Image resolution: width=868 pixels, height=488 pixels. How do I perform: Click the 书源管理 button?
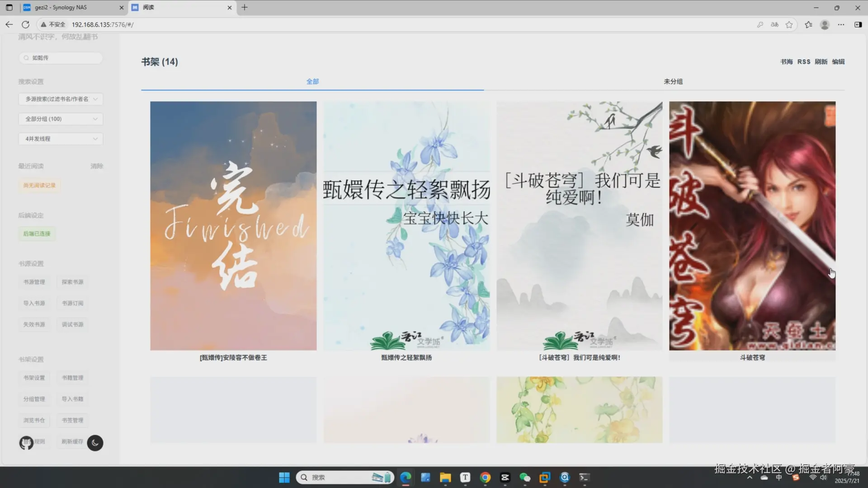click(34, 282)
